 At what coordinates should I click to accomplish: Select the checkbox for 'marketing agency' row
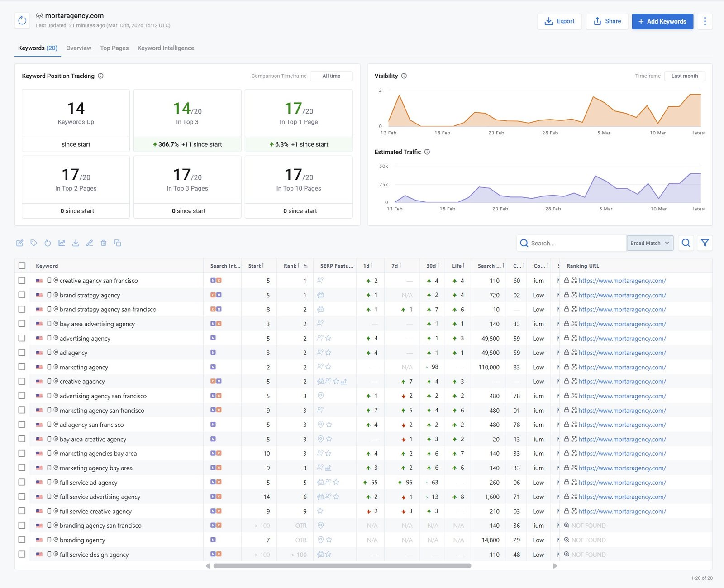[22, 367]
